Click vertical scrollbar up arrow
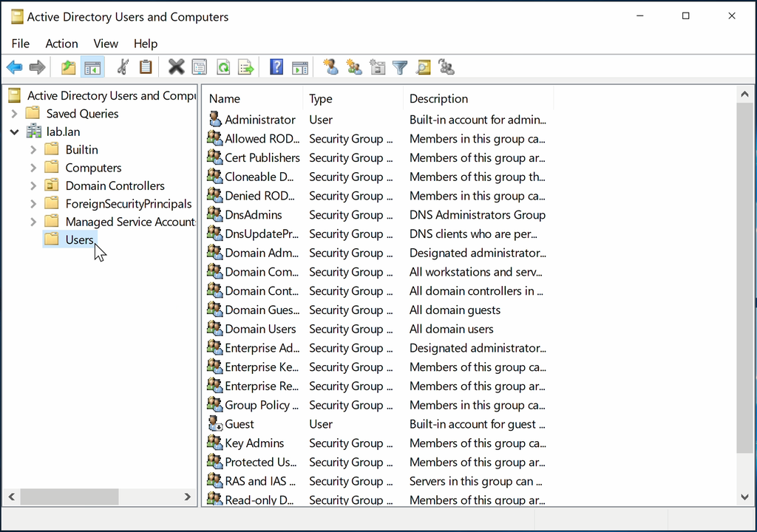Viewport: 757px width, 532px height. click(744, 94)
